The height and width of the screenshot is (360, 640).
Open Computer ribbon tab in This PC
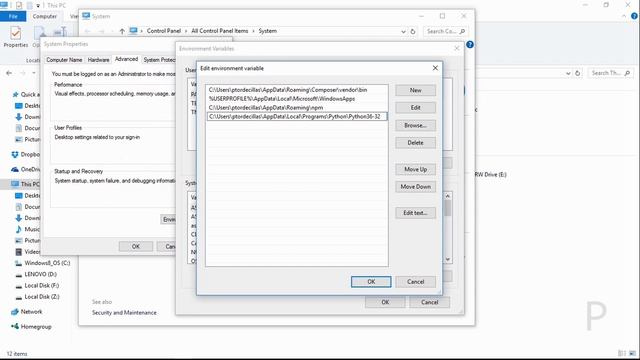(44, 16)
